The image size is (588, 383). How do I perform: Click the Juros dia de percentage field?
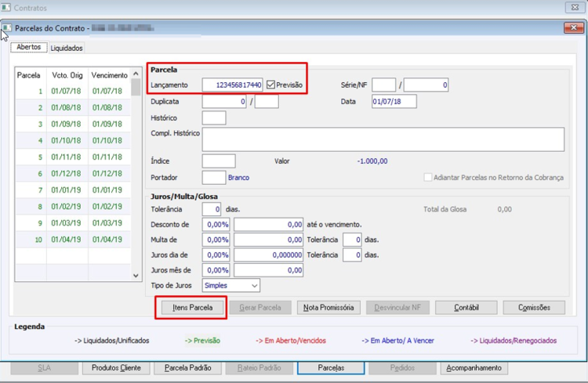(216, 255)
